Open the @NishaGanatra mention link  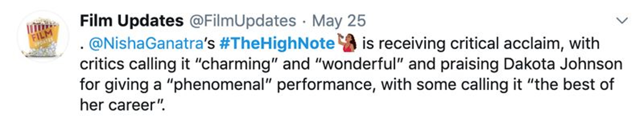146,44
